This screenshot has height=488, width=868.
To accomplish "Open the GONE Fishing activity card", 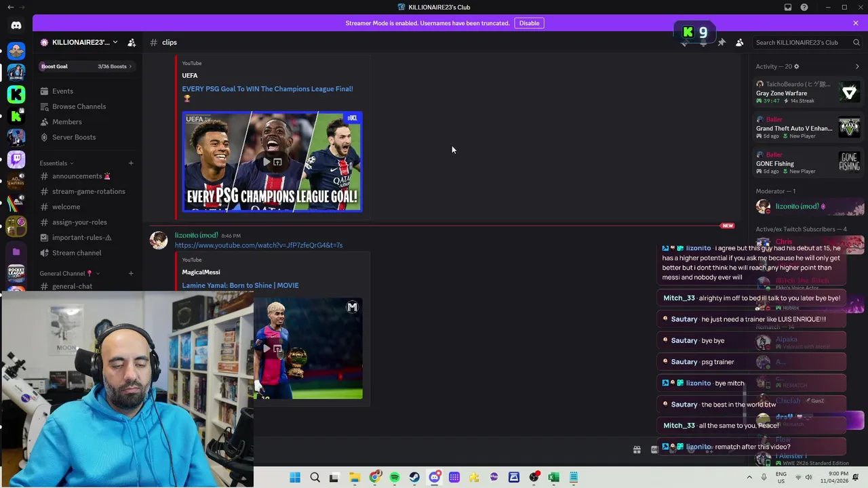I will [808, 163].
